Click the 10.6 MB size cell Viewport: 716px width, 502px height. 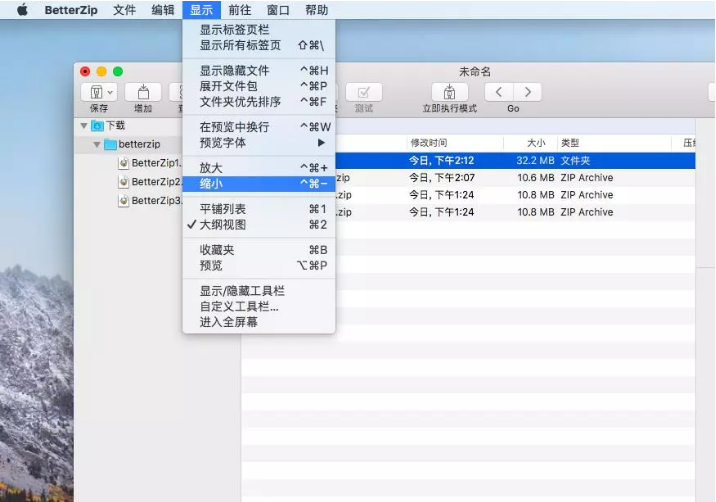pos(536,178)
